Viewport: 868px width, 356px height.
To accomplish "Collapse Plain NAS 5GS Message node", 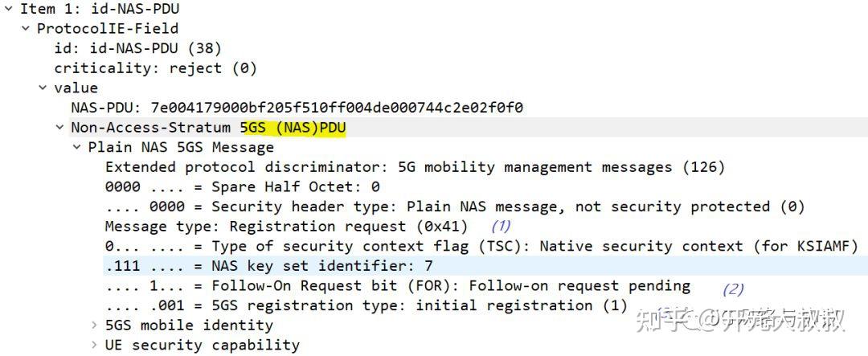I will coord(76,147).
